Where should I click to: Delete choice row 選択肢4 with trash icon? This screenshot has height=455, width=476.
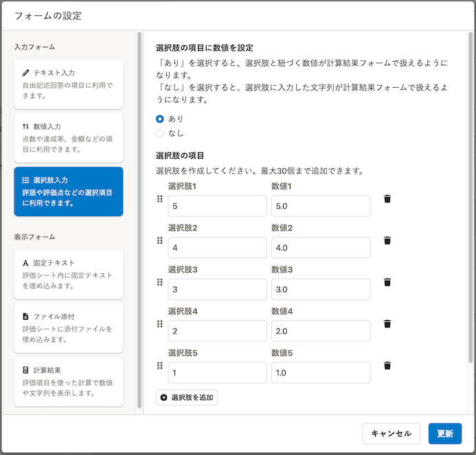click(x=387, y=324)
